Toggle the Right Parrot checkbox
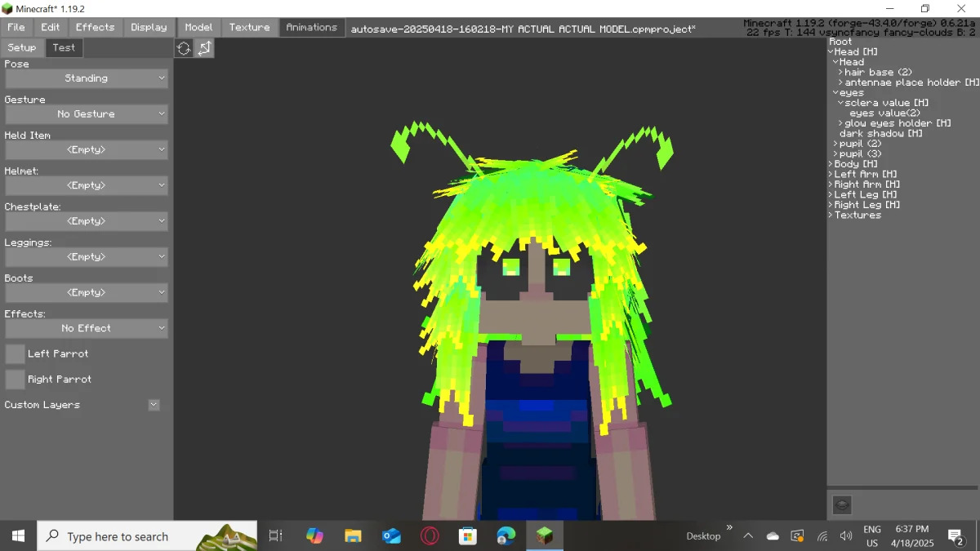This screenshot has width=980, height=551. click(x=15, y=379)
